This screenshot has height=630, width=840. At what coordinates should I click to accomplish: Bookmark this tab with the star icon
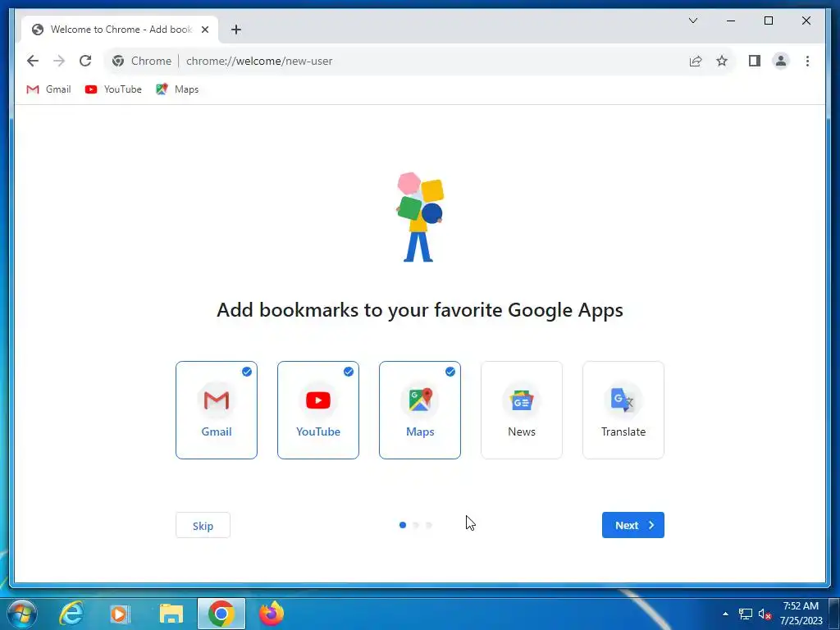click(x=722, y=61)
